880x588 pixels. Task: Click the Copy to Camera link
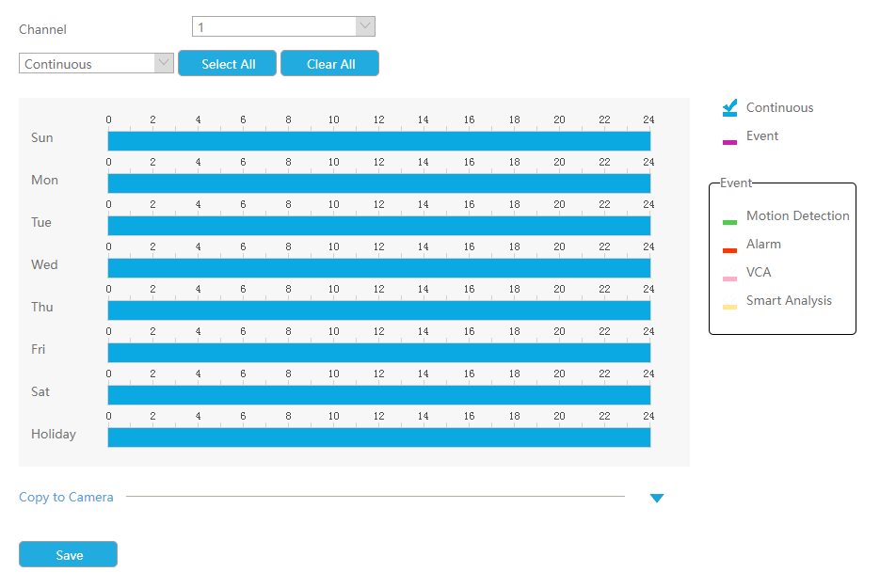point(66,497)
